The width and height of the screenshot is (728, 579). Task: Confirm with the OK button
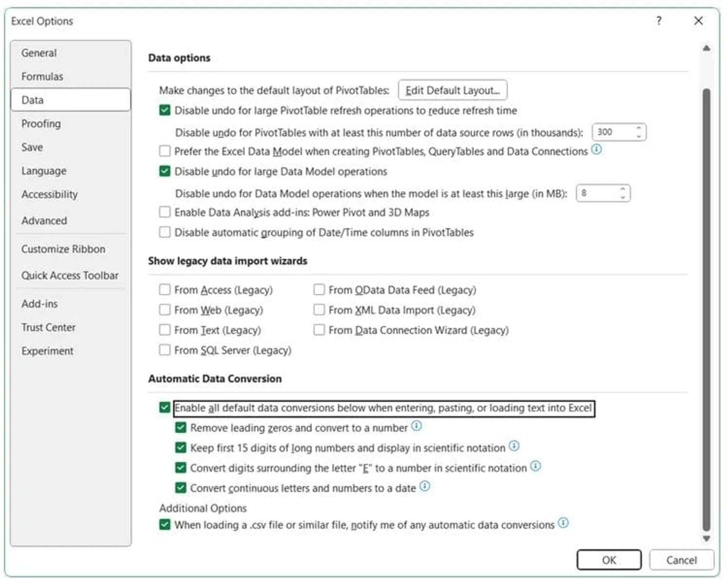pos(609,560)
